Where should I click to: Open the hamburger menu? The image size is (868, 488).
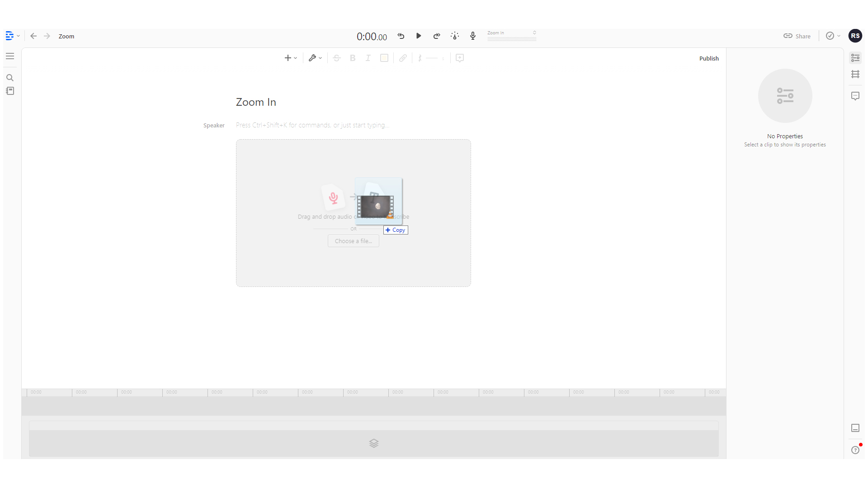[10, 56]
